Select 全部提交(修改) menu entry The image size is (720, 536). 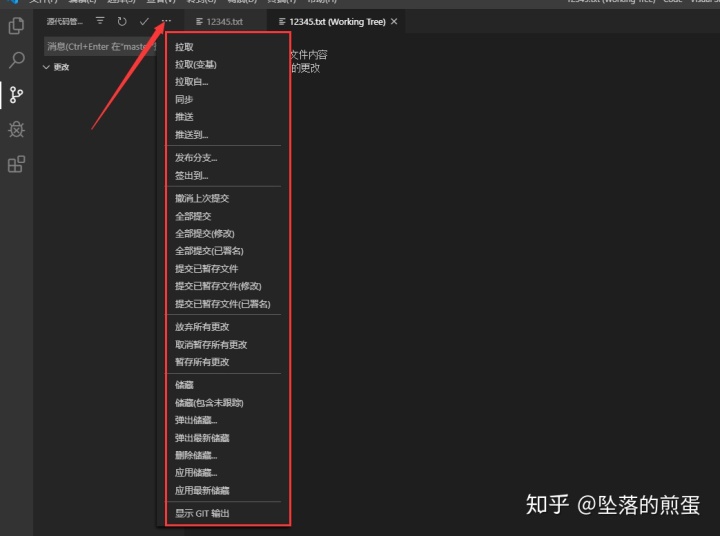click(x=205, y=234)
